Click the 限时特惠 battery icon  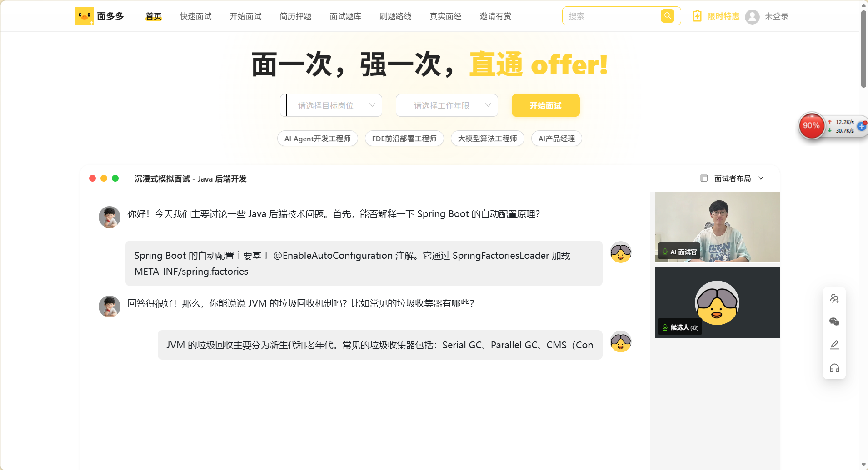point(697,16)
